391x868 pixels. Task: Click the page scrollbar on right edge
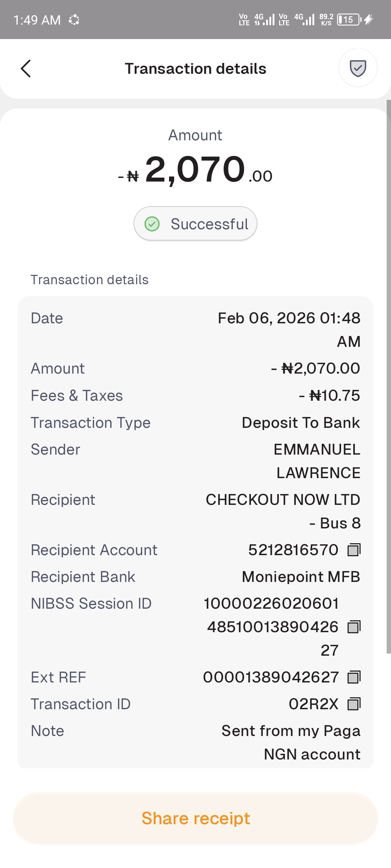pos(388,376)
